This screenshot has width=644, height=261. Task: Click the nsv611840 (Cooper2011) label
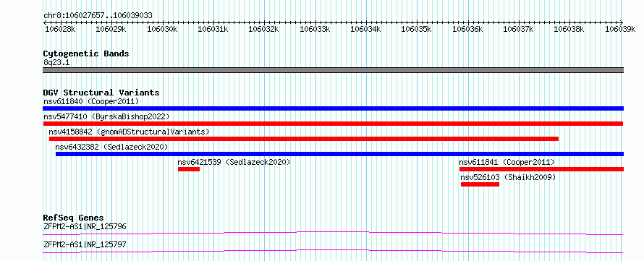(x=91, y=101)
